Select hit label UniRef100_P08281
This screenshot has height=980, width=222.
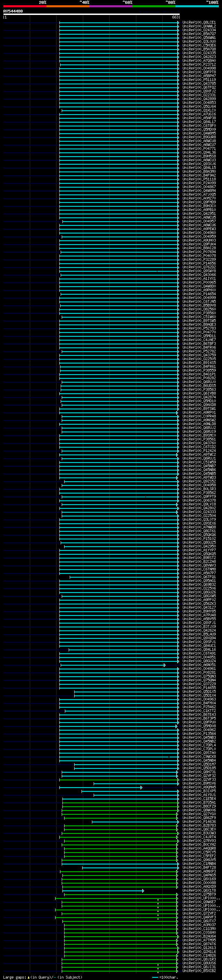tap(199, 672)
